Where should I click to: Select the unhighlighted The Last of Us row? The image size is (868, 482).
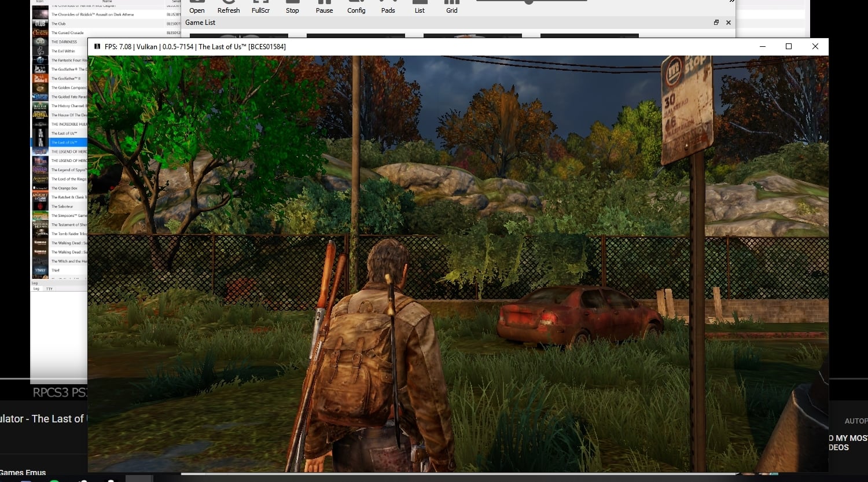click(59, 133)
